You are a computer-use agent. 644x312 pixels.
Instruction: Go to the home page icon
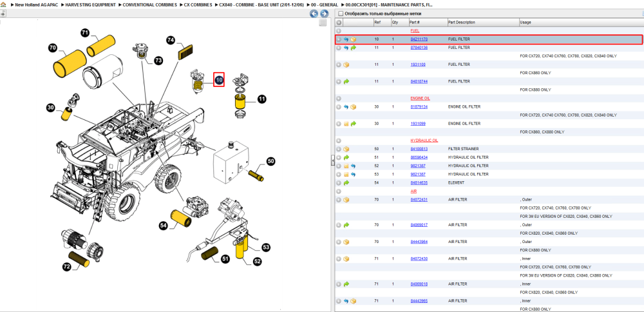coord(3,5)
